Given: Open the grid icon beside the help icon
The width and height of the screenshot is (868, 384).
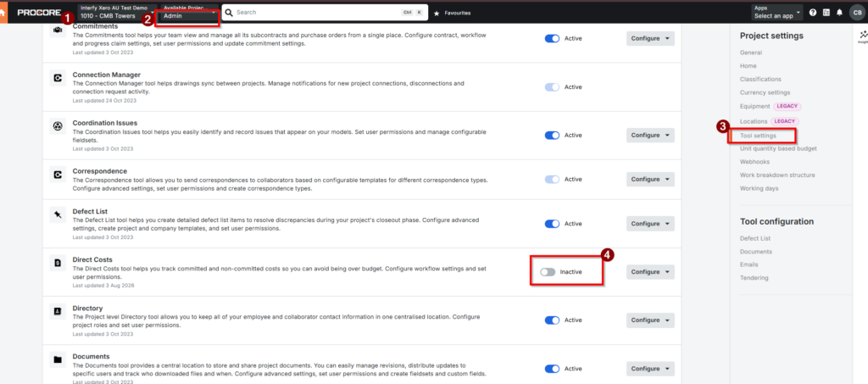Looking at the screenshot, I should tap(826, 13).
